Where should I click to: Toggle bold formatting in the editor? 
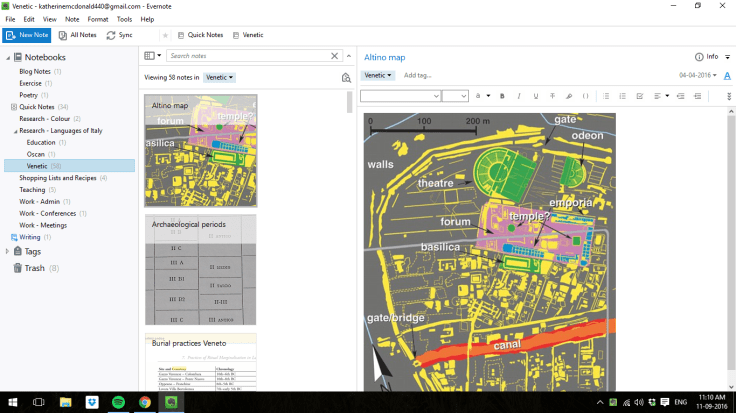[x=502, y=96]
